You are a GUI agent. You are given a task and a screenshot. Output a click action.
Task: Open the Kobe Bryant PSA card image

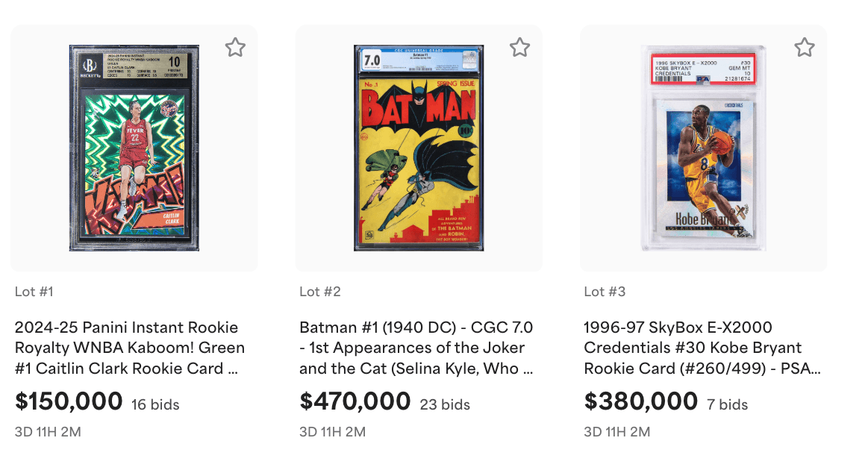(x=703, y=148)
